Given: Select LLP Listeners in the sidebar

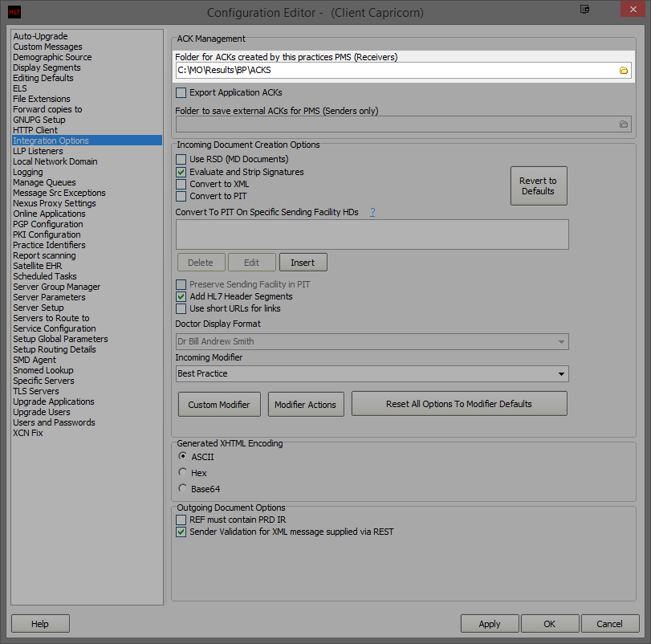Looking at the screenshot, I should tap(38, 151).
